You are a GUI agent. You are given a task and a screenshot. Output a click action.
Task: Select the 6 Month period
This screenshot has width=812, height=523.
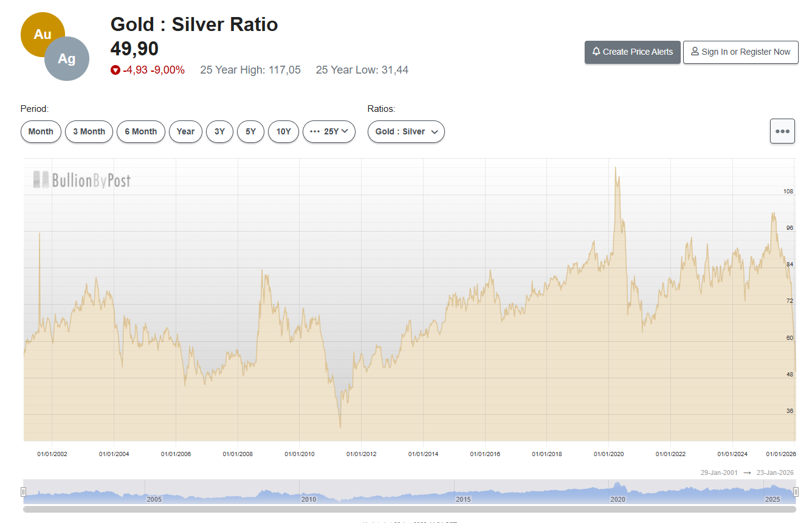click(x=140, y=131)
